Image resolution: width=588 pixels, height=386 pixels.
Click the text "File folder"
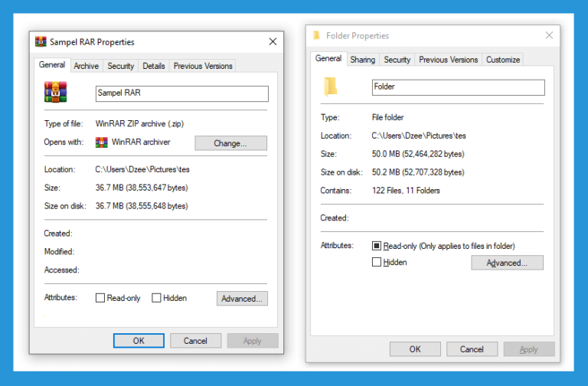point(387,117)
